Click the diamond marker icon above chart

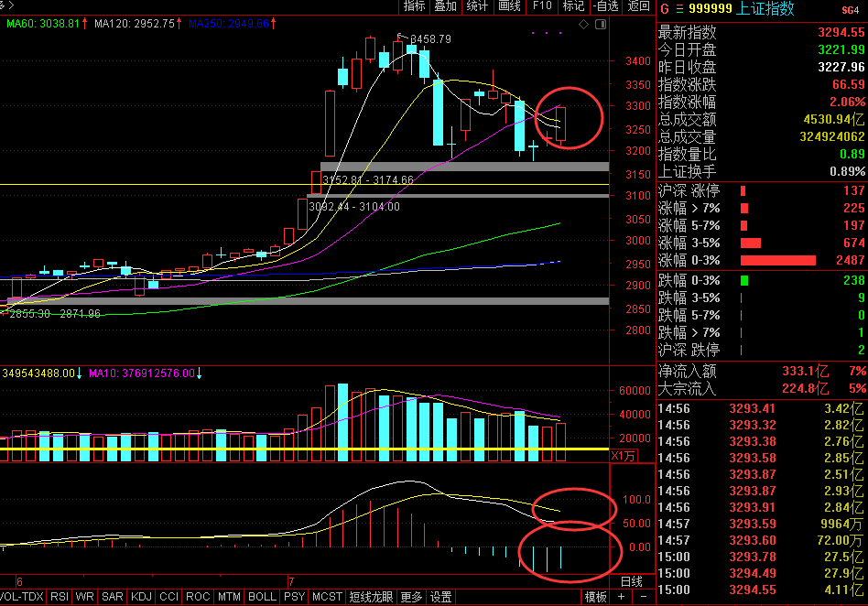point(583,24)
